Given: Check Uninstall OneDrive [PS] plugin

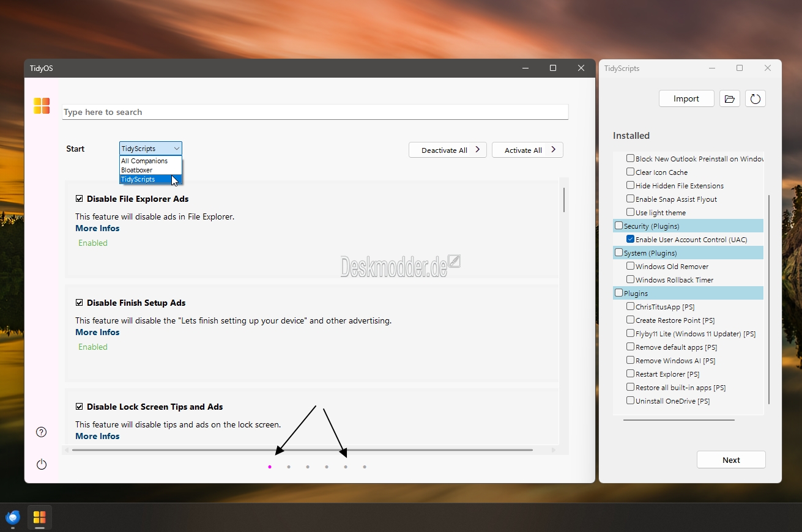Looking at the screenshot, I should (x=630, y=401).
